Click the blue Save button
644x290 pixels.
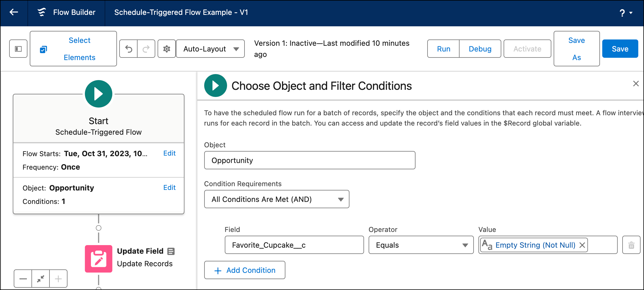[x=620, y=49]
